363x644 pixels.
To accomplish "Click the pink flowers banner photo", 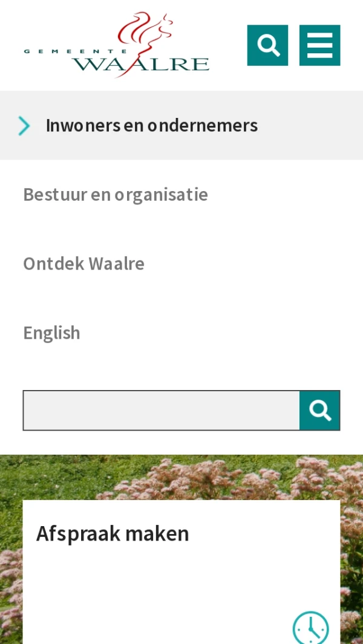I will click(x=181, y=477).
